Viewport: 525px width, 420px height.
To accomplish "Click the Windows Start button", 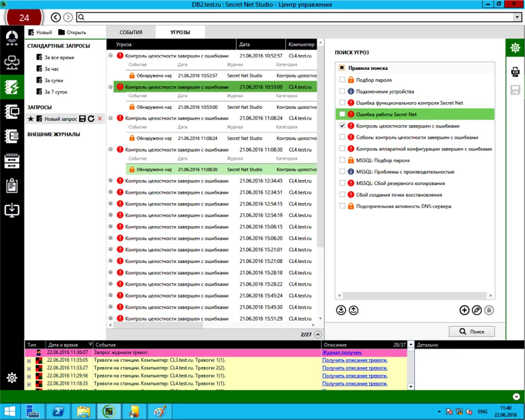I will [x=10, y=412].
